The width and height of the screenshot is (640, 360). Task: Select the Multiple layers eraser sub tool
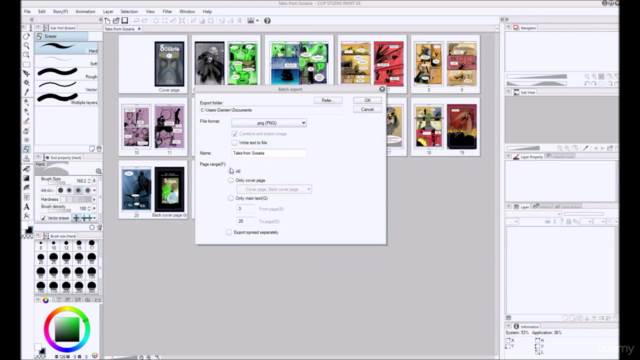[x=67, y=99]
